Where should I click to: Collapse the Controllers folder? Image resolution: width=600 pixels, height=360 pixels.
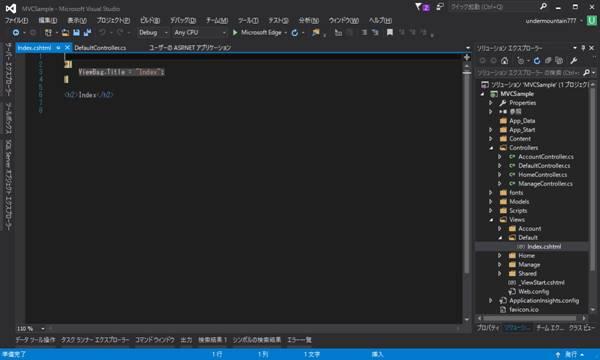(491, 148)
